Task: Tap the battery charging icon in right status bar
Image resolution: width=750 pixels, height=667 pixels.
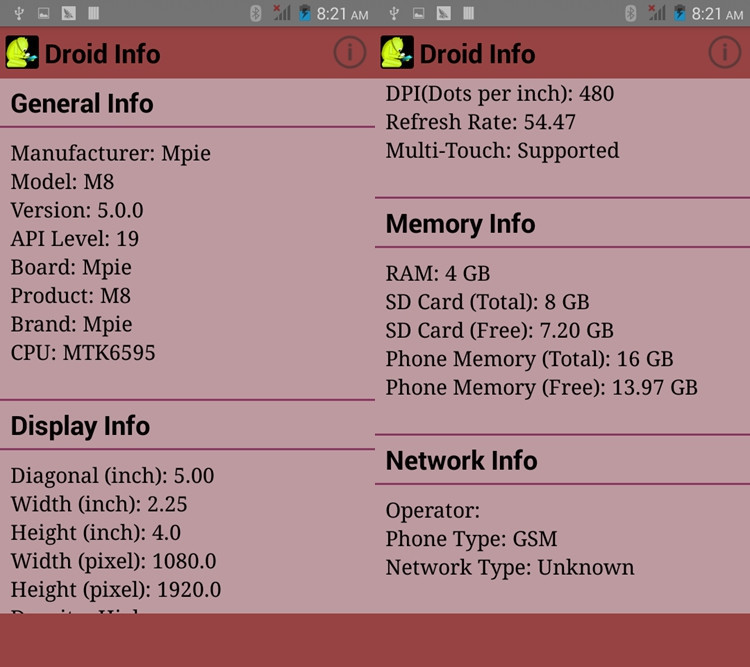Action: pyautogui.click(x=680, y=13)
